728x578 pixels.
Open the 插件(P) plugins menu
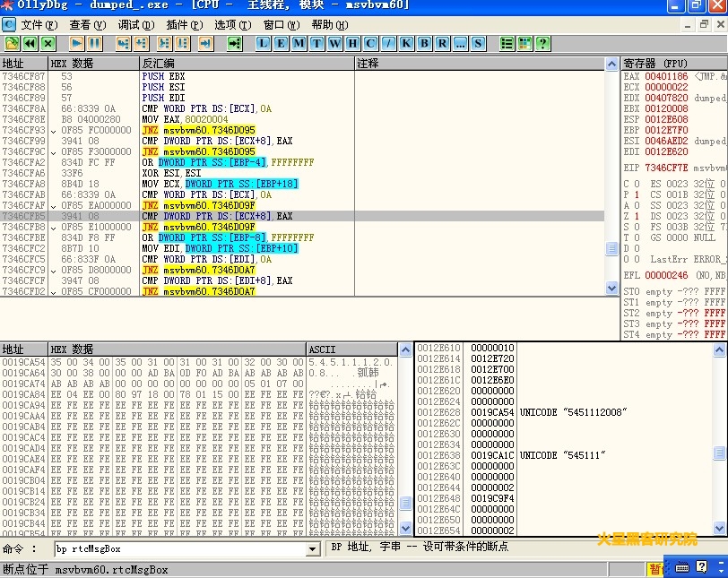[184, 24]
